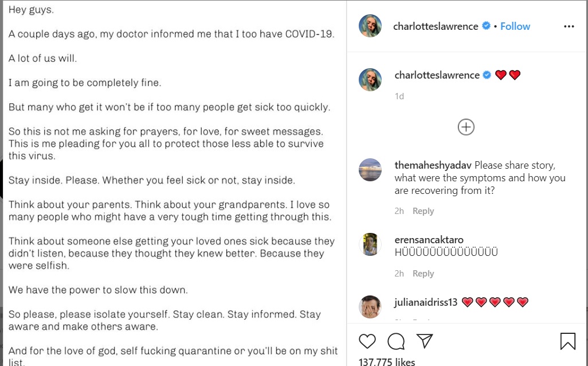Open the julianaidriss13 username link
The width and height of the screenshot is (588, 366).
pos(426,302)
